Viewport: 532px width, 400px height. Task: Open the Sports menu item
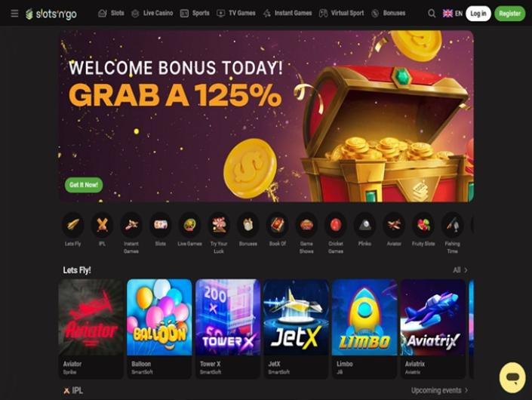click(195, 14)
